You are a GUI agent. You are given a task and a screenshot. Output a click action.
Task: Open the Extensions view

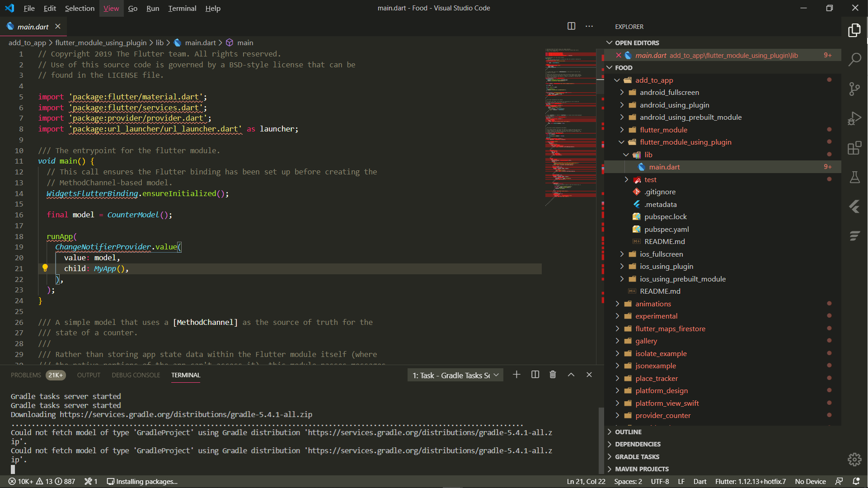click(855, 148)
